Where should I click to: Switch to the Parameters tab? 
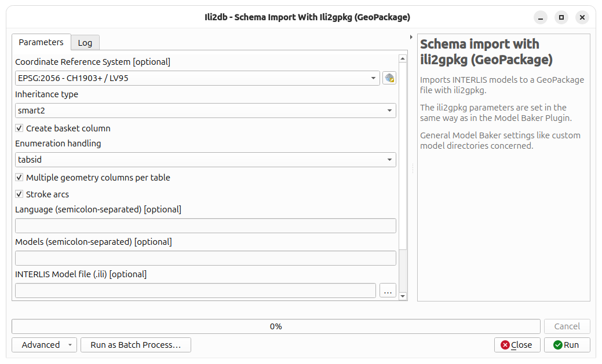(41, 42)
